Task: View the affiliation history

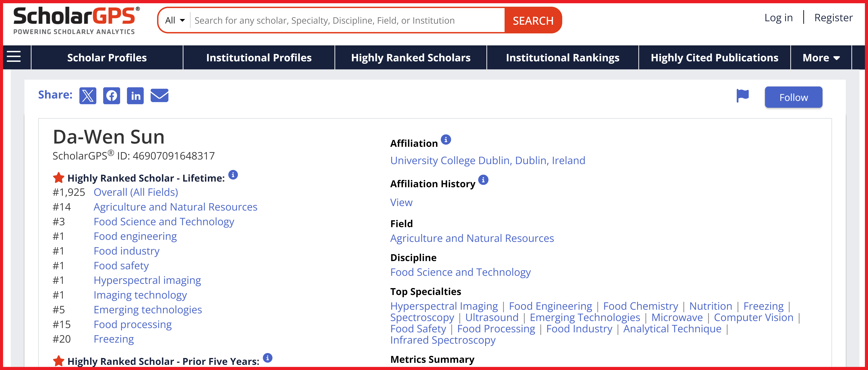Action: (401, 202)
